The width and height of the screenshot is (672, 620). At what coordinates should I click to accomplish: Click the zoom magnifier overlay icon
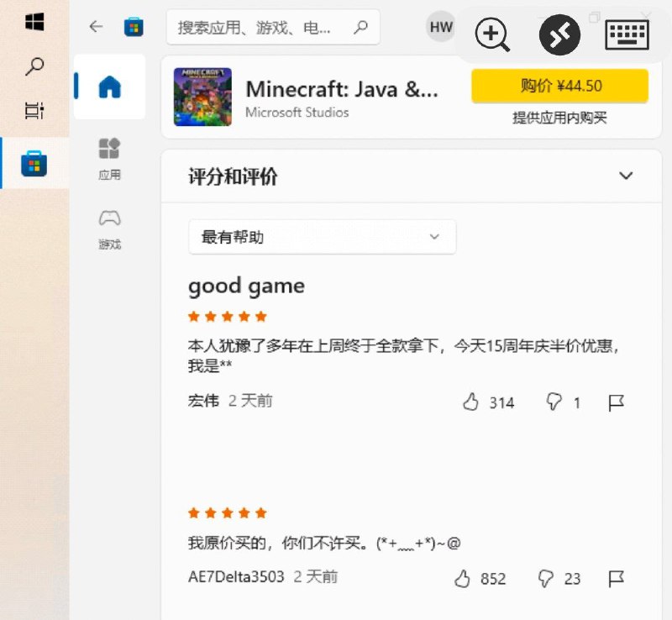[492, 34]
